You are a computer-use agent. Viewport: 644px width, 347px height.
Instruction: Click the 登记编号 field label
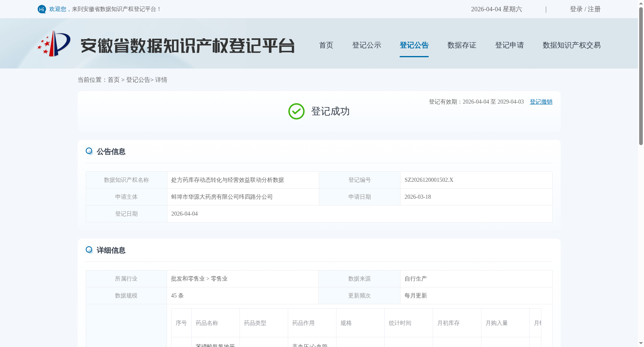tap(359, 180)
